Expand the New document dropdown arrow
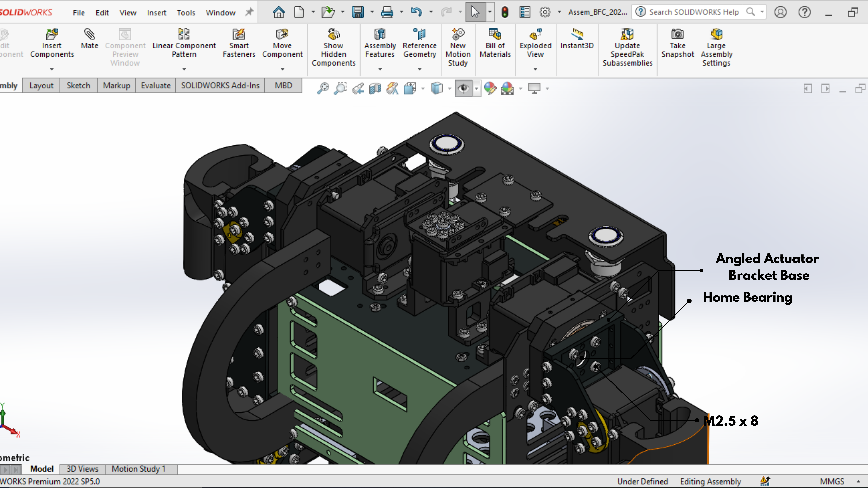This screenshot has height=488, width=868. 313,12
